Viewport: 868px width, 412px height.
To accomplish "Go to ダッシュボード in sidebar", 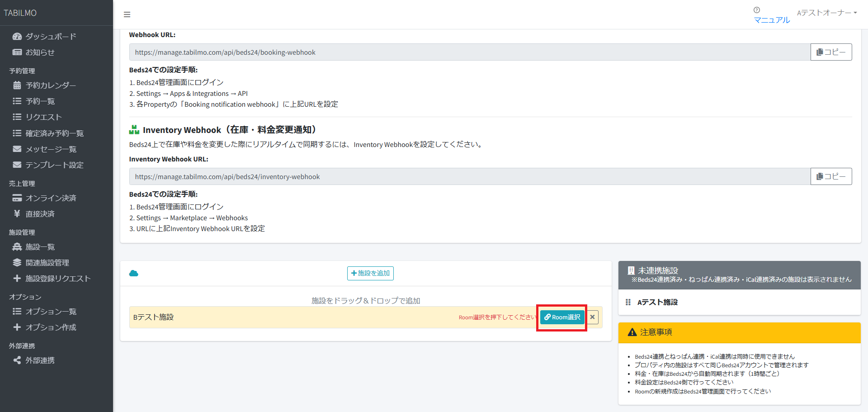I will (x=50, y=36).
